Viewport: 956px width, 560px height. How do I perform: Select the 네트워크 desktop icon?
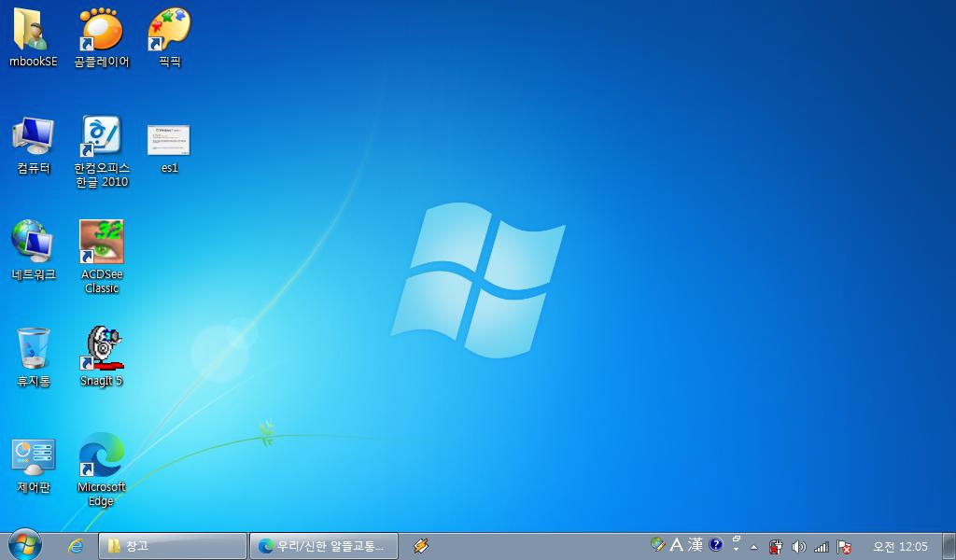point(33,250)
